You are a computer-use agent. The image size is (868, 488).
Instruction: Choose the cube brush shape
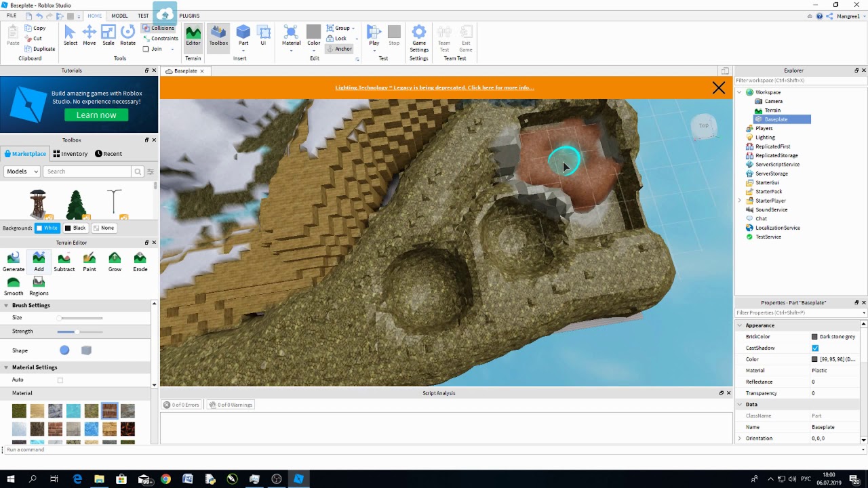86,350
